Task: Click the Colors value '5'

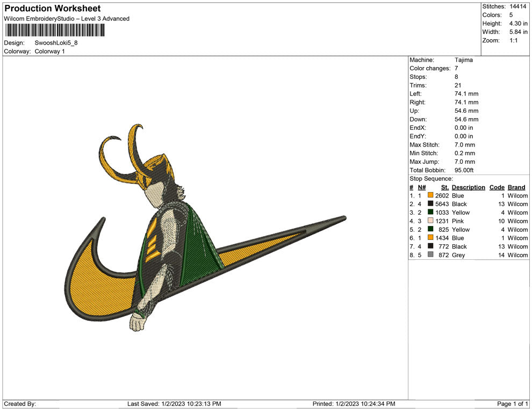Action: pyautogui.click(x=511, y=15)
